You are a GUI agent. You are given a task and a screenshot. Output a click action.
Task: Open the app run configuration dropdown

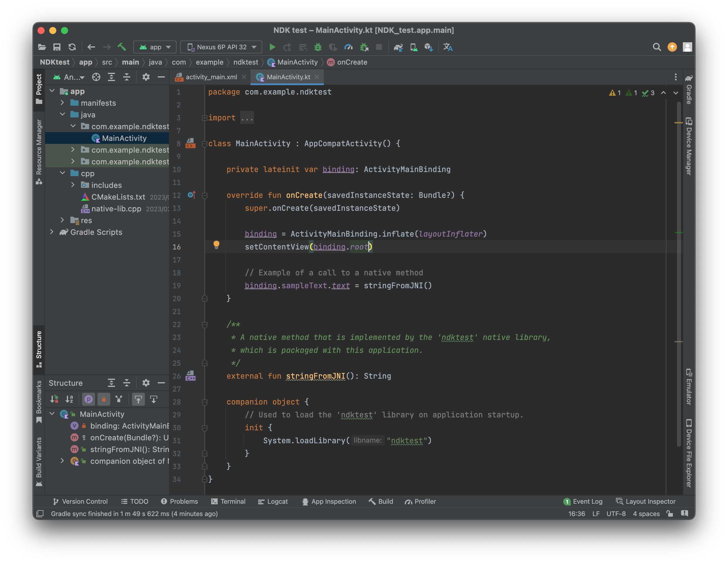[155, 47]
